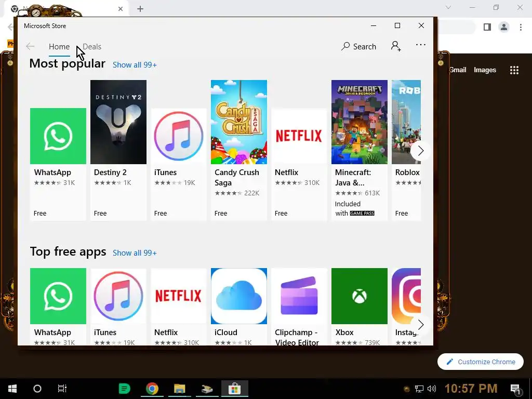Select the Netflix logo in Most popular
Viewport: 532px width, 399px height.
click(299, 136)
